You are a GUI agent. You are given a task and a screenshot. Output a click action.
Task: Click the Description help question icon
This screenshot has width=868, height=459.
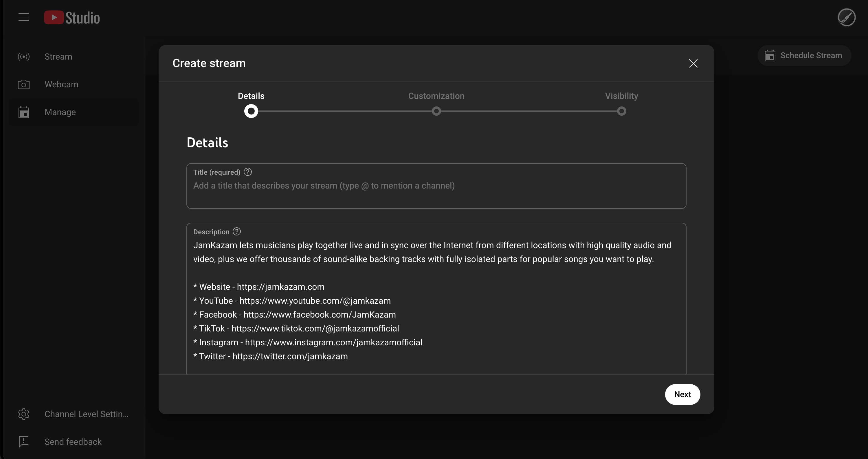(237, 232)
